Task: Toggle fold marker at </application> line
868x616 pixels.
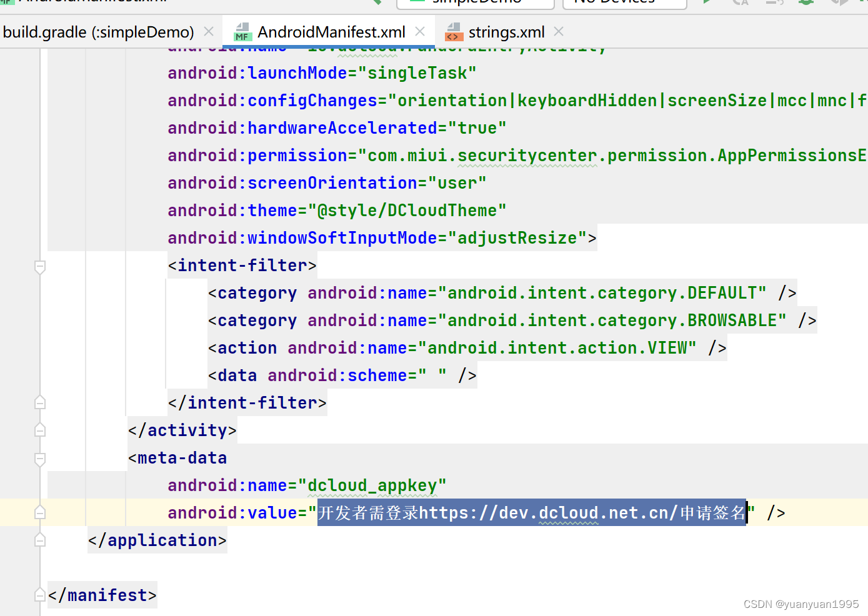Action: (x=40, y=539)
